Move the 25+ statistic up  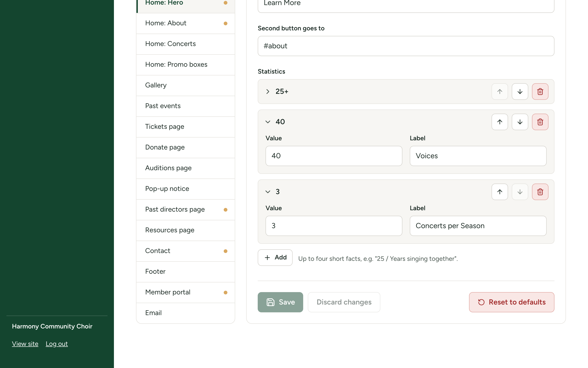coord(500,92)
